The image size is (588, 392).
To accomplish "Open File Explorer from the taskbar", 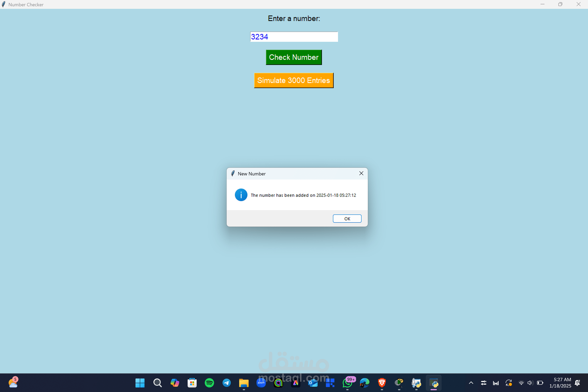I will [244, 383].
